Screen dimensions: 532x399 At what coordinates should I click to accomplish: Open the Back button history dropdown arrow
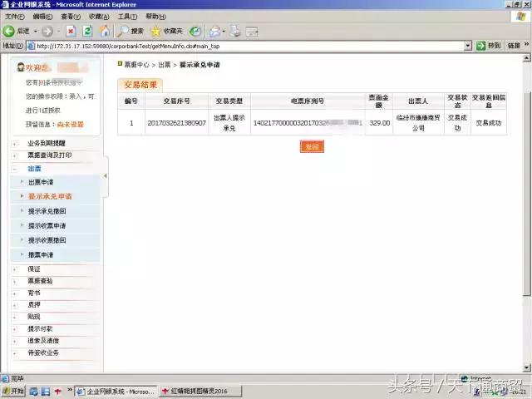pyautogui.click(x=35, y=32)
